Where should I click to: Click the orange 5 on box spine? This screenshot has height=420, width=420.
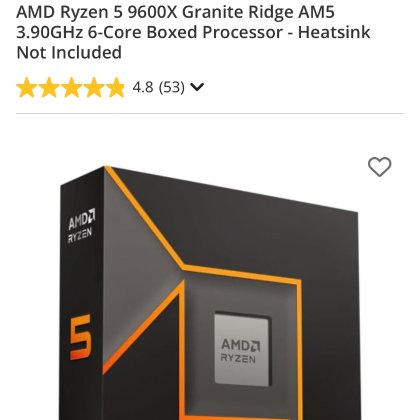(80, 337)
